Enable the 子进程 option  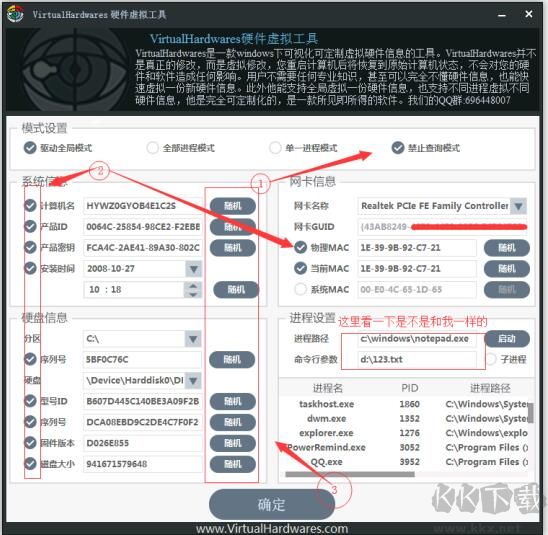(x=491, y=359)
